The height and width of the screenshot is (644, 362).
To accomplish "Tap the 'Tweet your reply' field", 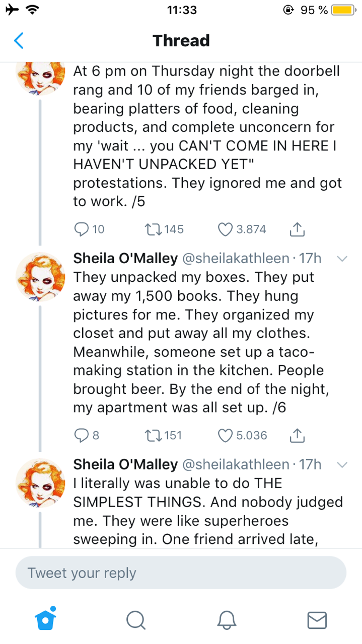I will click(x=181, y=573).
